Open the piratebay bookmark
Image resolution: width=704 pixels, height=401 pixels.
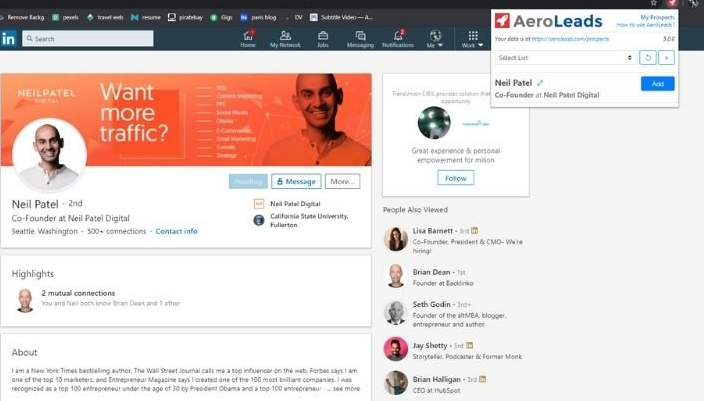185,18
